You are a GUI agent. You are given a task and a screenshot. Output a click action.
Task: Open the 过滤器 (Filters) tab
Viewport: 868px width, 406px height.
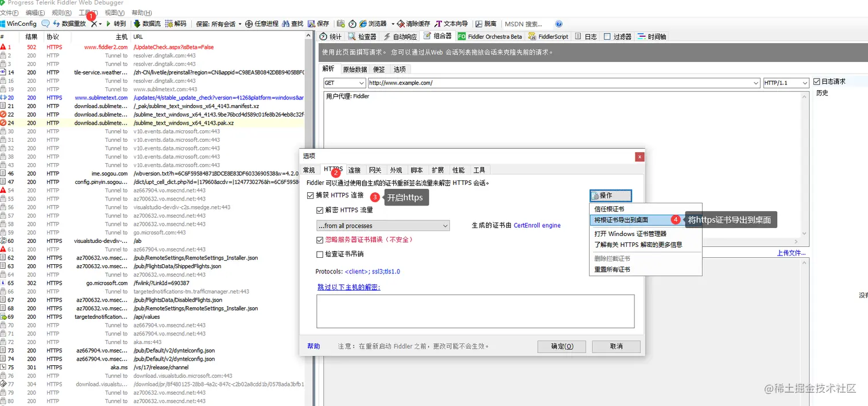coord(618,36)
